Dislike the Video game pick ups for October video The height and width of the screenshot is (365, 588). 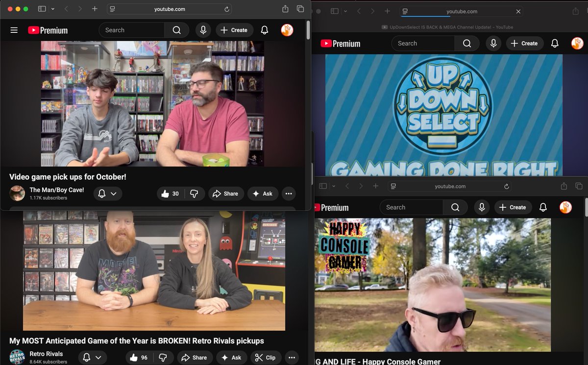194,194
